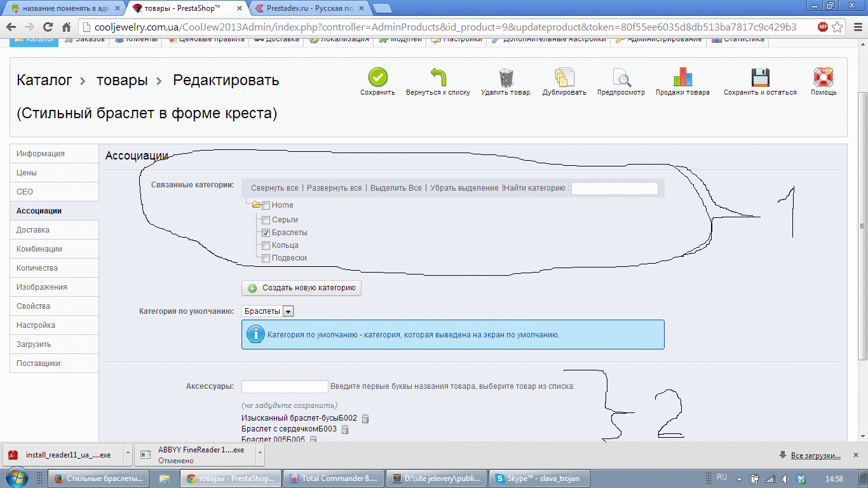The image size is (868, 488).
Task: Open options arrow for ABBYY FineReader download
Action: click(x=261, y=455)
